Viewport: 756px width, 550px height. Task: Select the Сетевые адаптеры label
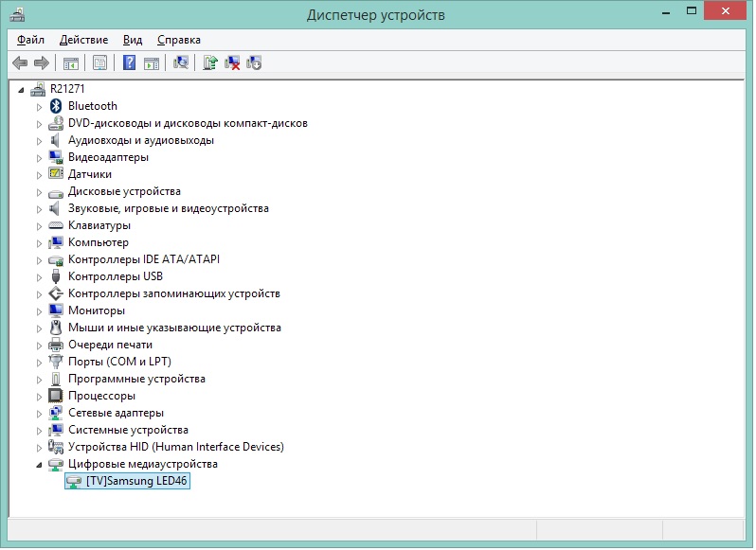point(116,413)
